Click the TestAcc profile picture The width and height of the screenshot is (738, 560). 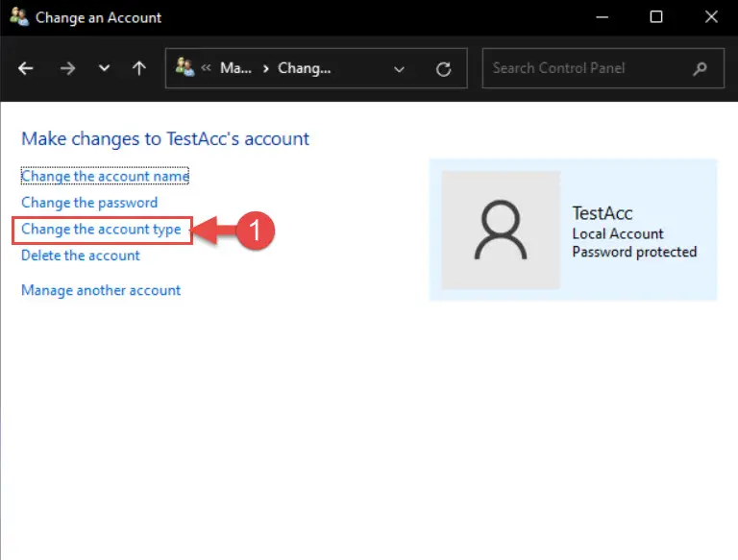[501, 231]
